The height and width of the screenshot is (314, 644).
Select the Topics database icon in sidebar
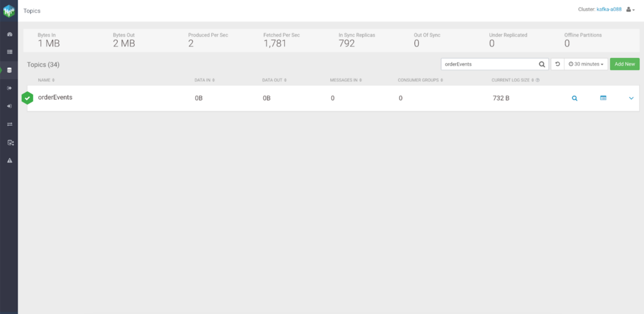pos(9,70)
